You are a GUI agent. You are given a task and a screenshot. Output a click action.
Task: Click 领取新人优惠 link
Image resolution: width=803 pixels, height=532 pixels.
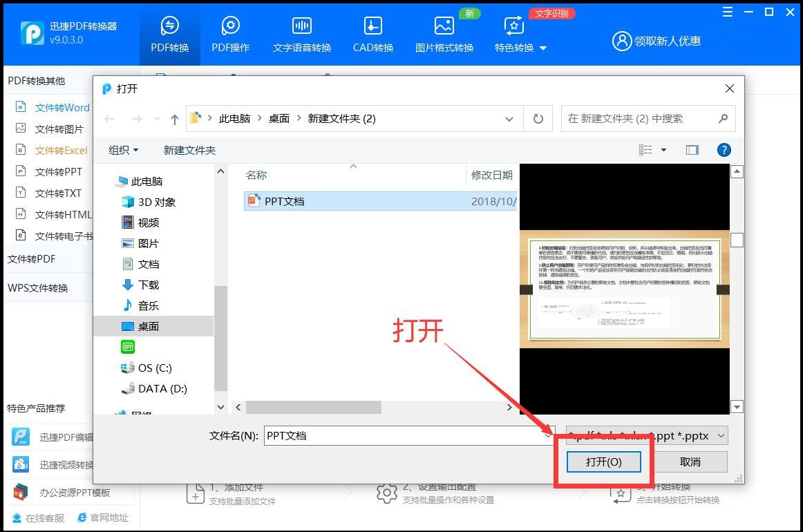pos(667,41)
